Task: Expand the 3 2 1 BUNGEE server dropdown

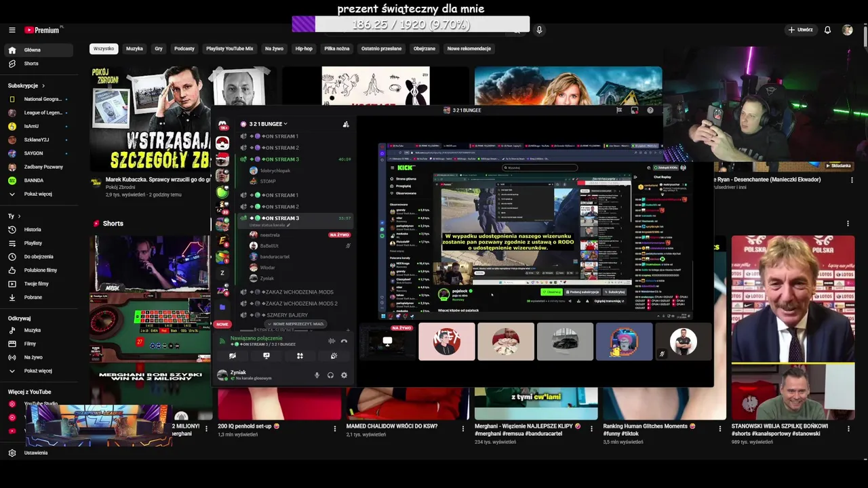Action: pos(269,124)
